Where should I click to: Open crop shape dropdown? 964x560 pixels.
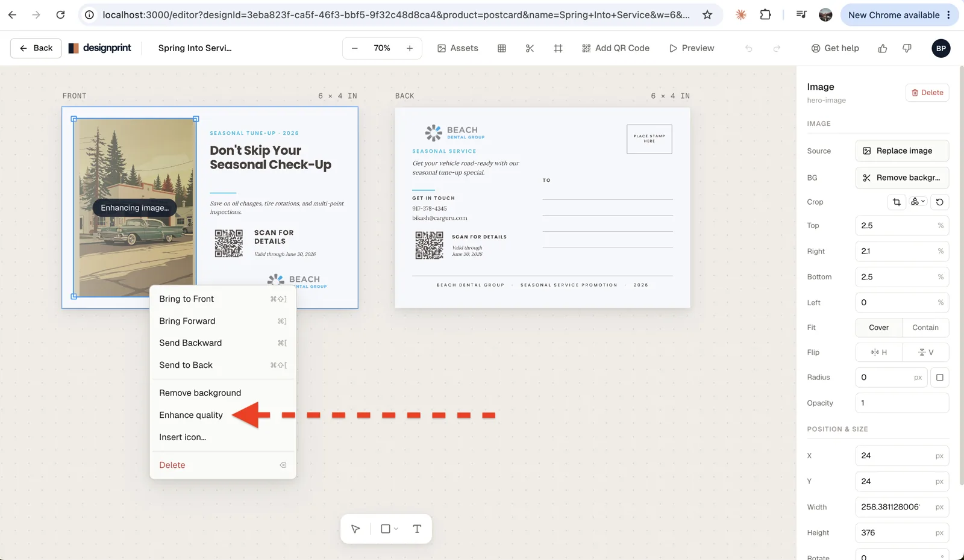pos(918,202)
